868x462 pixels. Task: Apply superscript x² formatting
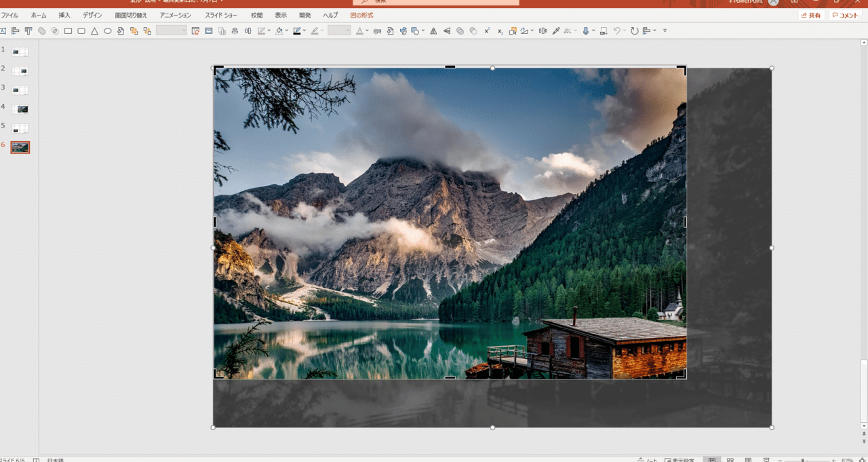coord(487,31)
